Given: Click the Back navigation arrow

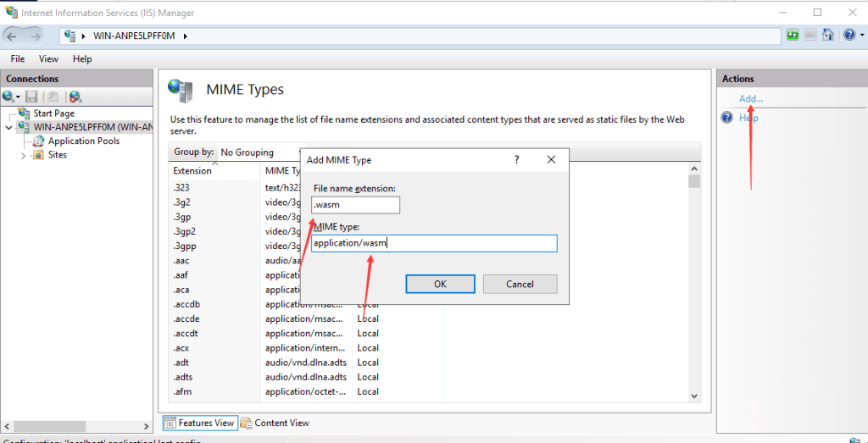Looking at the screenshot, I should pyautogui.click(x=12, y=36).
